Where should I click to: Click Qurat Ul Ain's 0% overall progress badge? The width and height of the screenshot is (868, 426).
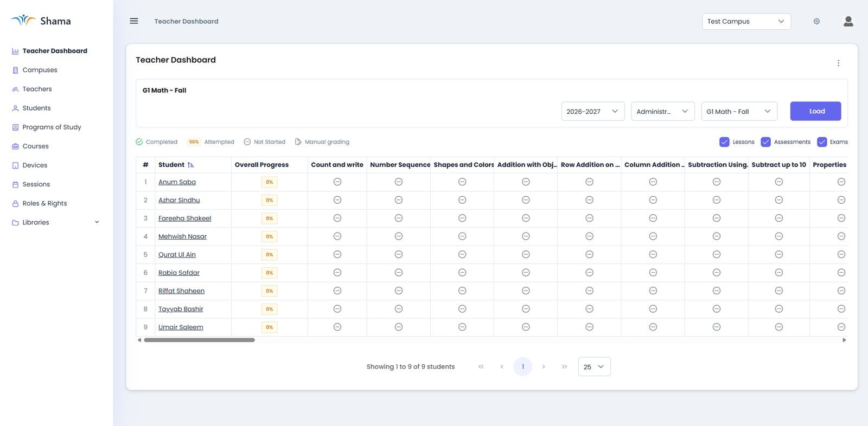click(x=270, y=255)
